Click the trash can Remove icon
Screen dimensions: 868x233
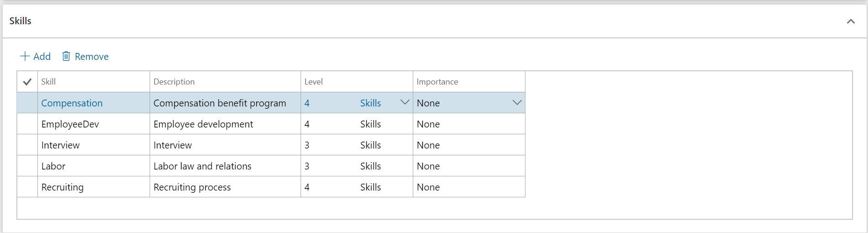[x=66, y=56]
